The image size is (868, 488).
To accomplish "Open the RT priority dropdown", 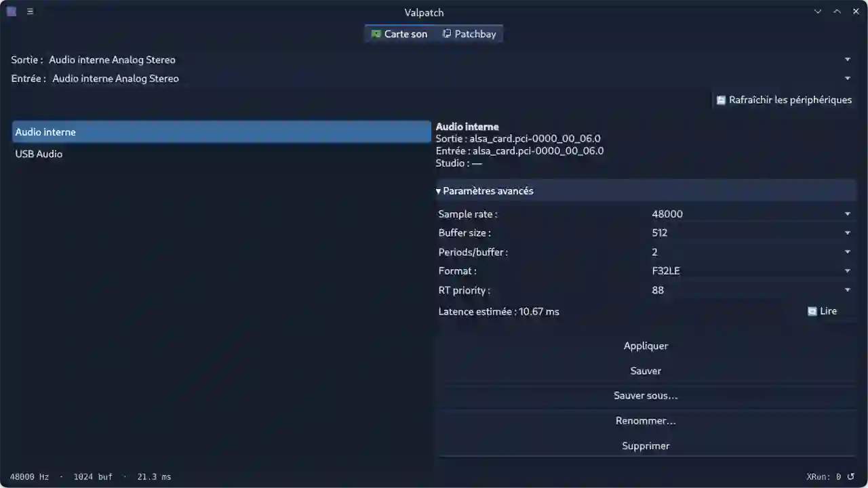I will click(751, 290).
